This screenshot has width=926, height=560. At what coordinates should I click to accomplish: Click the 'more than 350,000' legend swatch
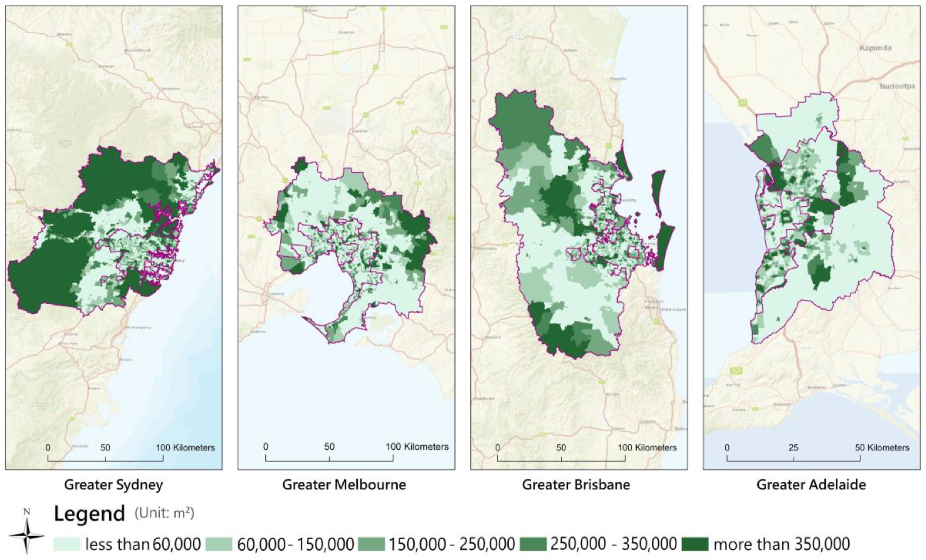[x=695, y=544]
